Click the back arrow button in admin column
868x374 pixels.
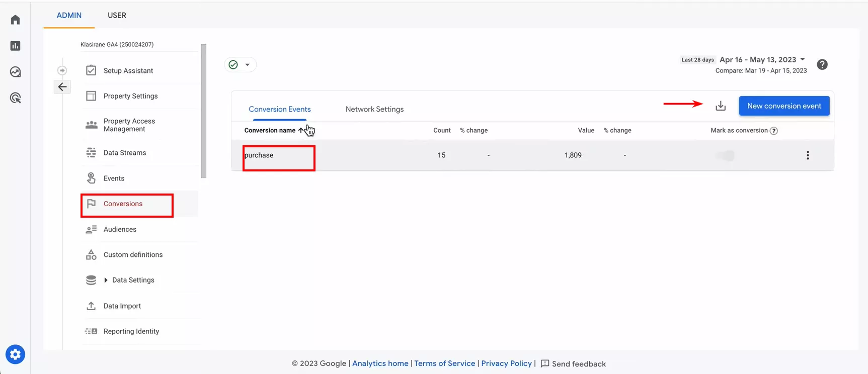[x=62, y=87]
